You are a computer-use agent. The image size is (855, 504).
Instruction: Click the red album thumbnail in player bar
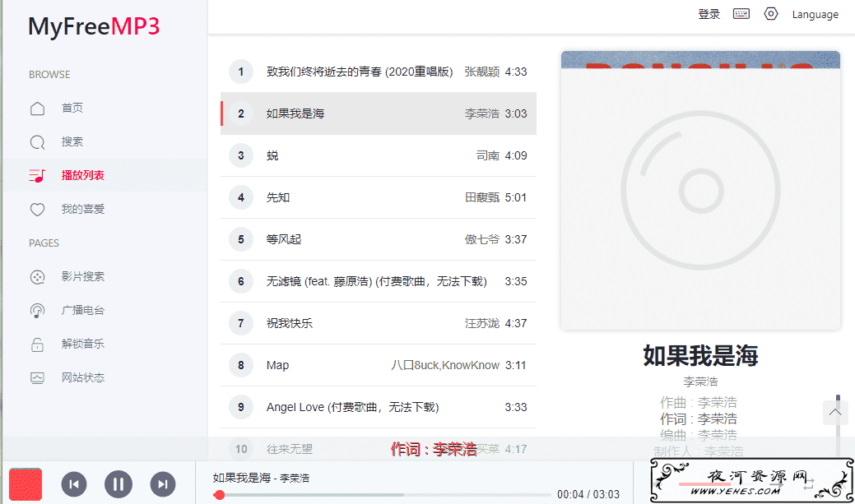(x=25, y=483)
